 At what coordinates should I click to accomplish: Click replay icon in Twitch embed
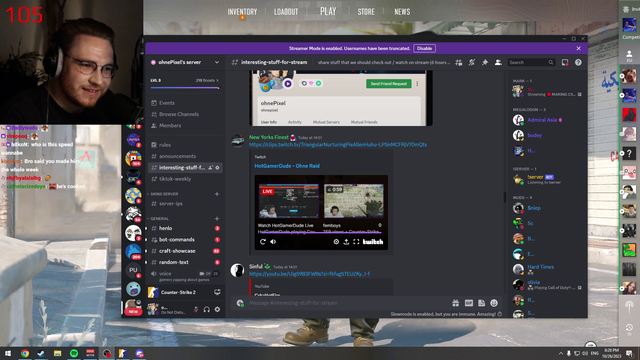tap(263, 242)
